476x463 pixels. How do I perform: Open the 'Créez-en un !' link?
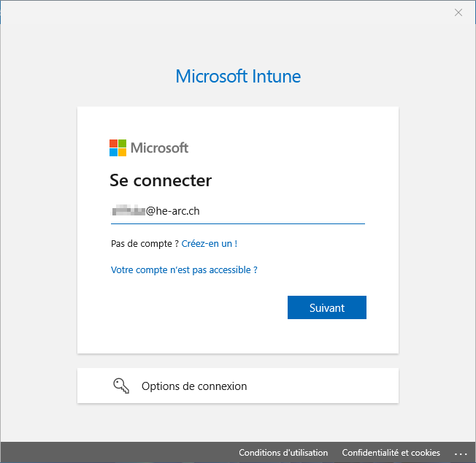209,243
